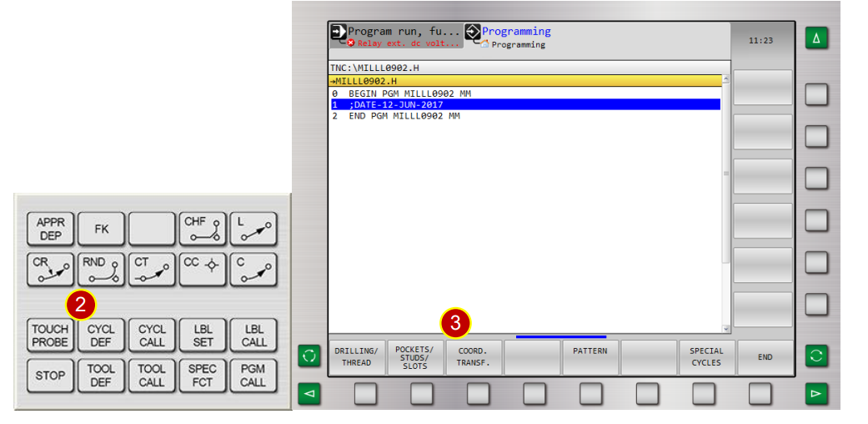Click the CYCL CALL key

point(152,336)
